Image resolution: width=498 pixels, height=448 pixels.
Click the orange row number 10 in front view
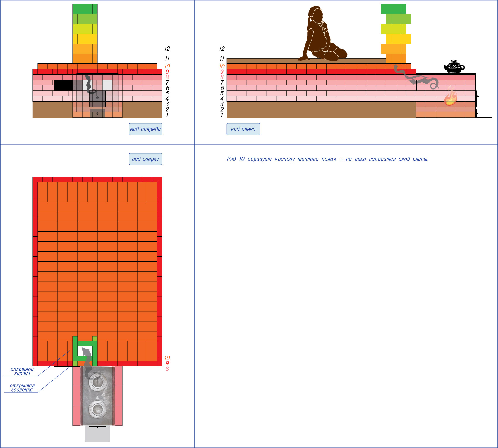point(167,66)
